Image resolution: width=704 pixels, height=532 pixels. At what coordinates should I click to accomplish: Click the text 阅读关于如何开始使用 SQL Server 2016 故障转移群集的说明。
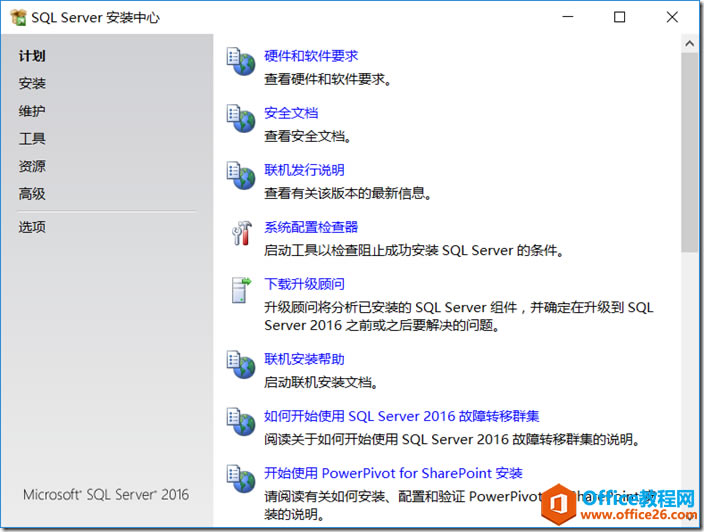[x=452, y=440]
